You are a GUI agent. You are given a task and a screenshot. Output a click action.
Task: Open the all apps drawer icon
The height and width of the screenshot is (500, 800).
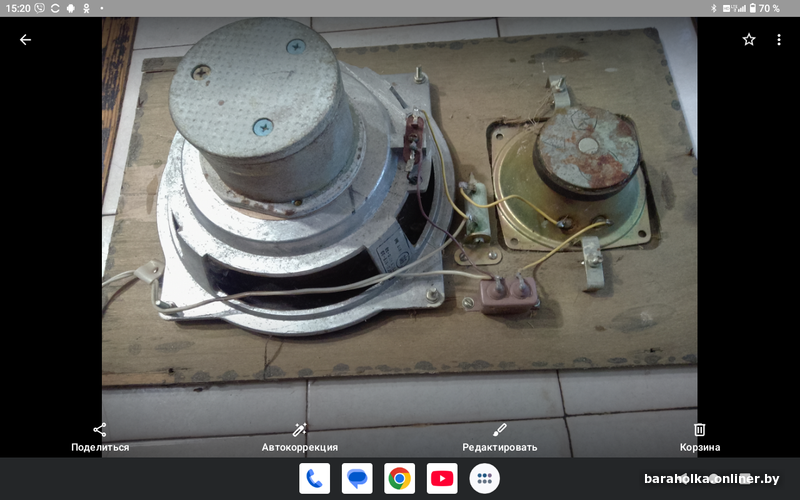pos(484,479)
